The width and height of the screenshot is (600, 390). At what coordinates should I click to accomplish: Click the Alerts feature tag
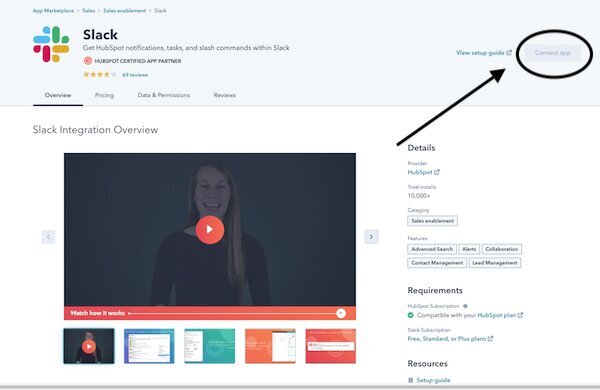click(x=469, y=249)
